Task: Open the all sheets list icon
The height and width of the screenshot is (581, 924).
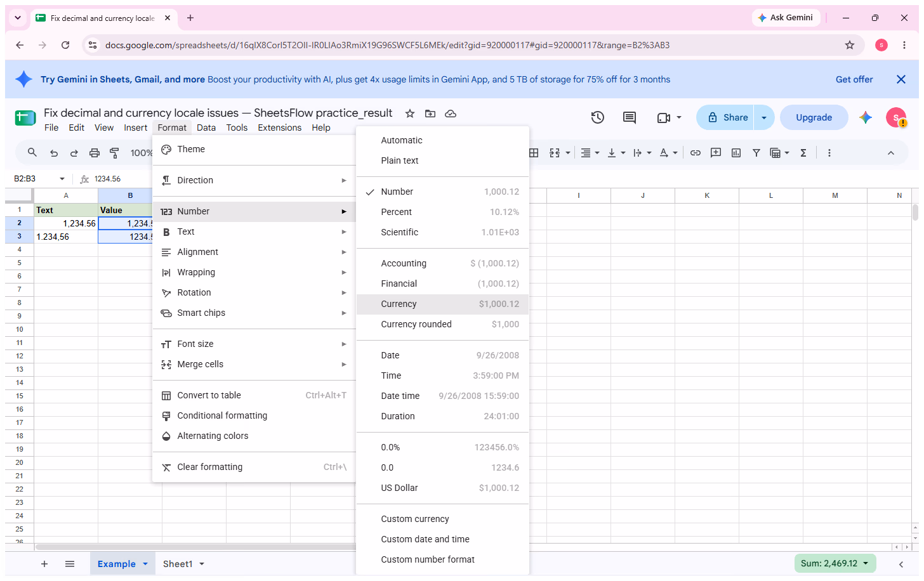Action: pos(70,564)
